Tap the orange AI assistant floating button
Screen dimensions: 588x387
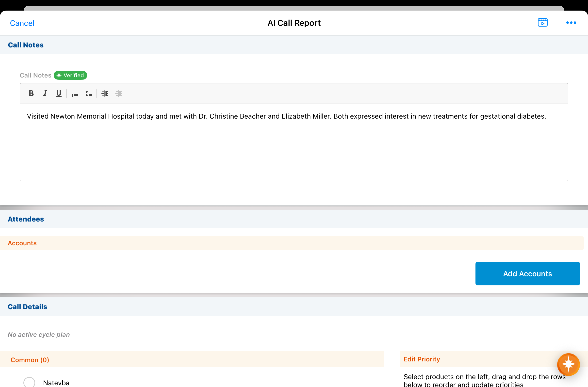(568, 364)
